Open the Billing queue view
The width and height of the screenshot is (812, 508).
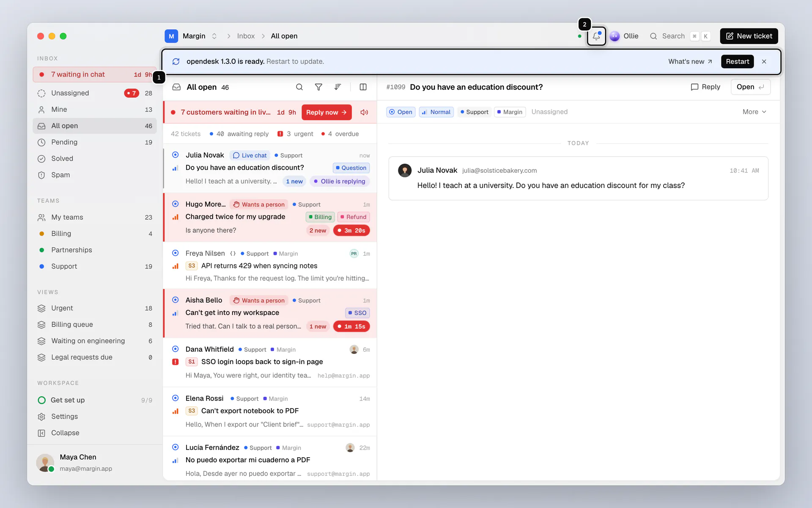(95, 325)
